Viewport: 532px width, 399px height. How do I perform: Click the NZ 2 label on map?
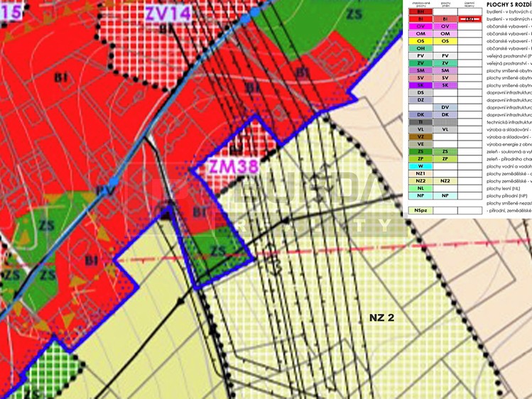381,317
